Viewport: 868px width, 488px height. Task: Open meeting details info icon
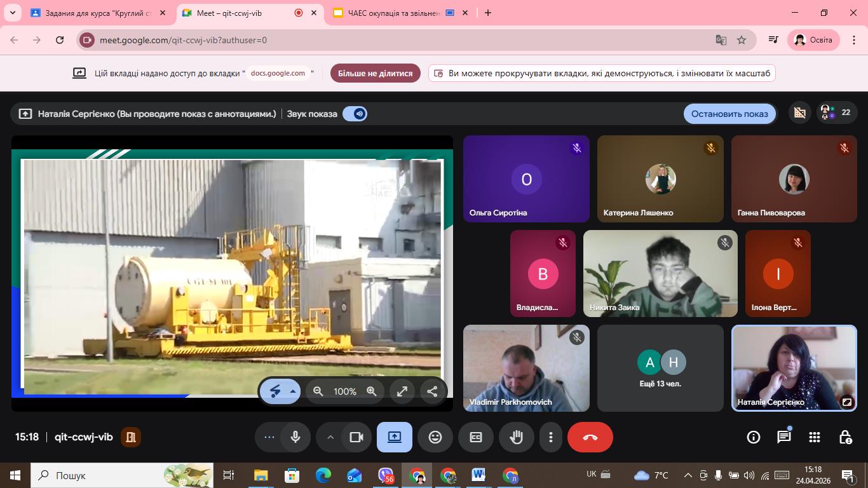click(753, 437)
